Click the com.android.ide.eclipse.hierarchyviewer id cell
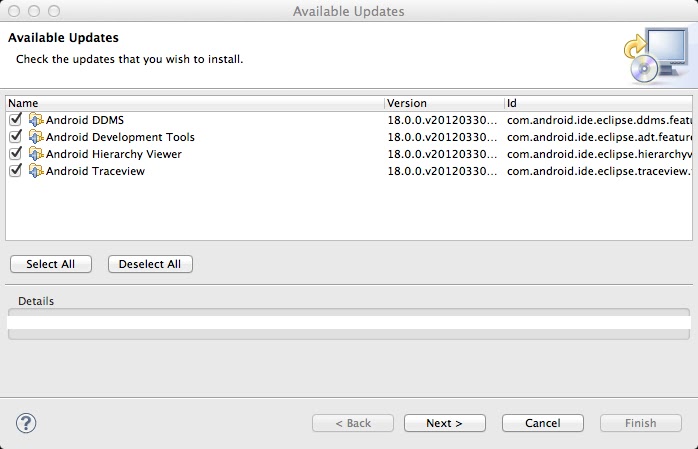 point(599,154)
